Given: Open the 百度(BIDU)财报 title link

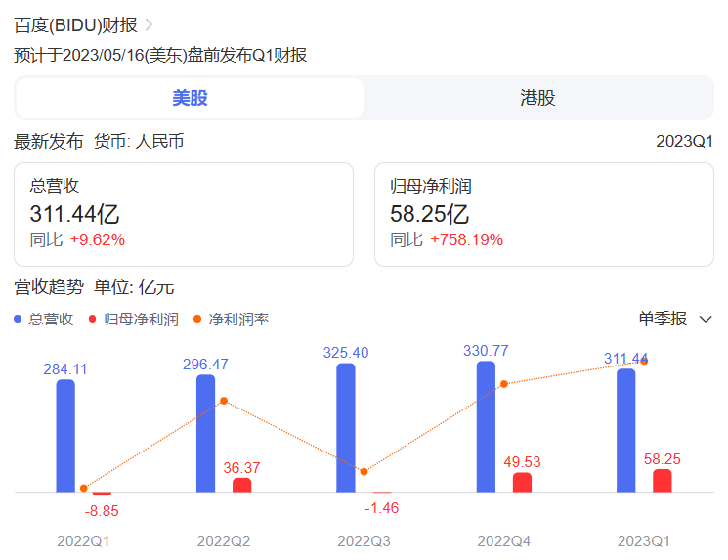Looking at the screenshot, I should [x=75, y=25].
